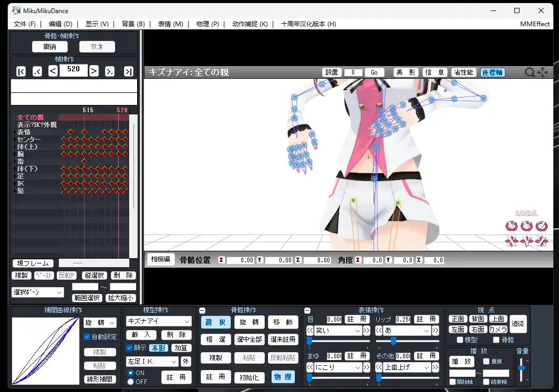Previous まゆ morph arrow button
The image size is (559, 392).
tap(310, 367)
